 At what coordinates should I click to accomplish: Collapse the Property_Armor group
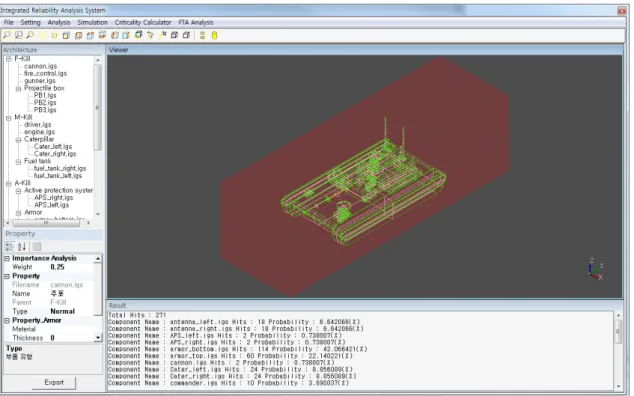point(7,320)
